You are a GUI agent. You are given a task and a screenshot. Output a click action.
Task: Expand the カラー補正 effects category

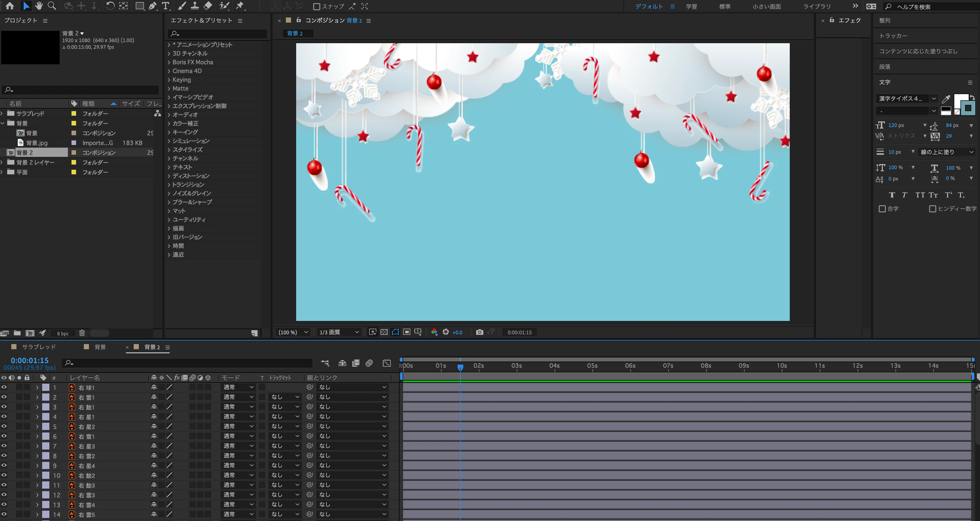click(x=169, y=123)
